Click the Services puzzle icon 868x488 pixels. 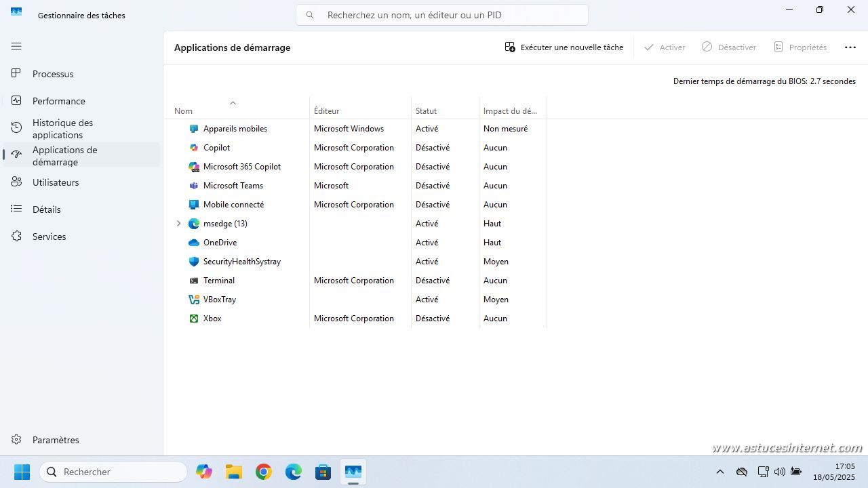pyautogui.click(x=16, y=236)
